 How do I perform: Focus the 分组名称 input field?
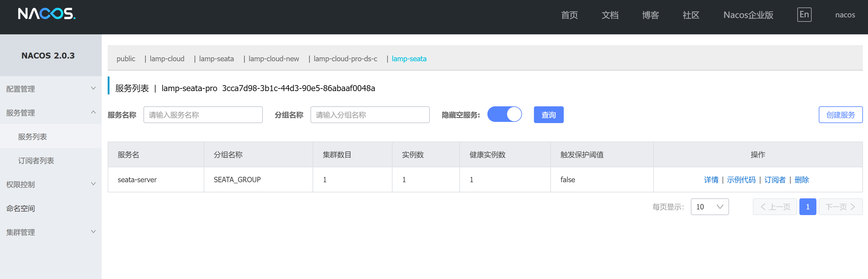point(370,115)
